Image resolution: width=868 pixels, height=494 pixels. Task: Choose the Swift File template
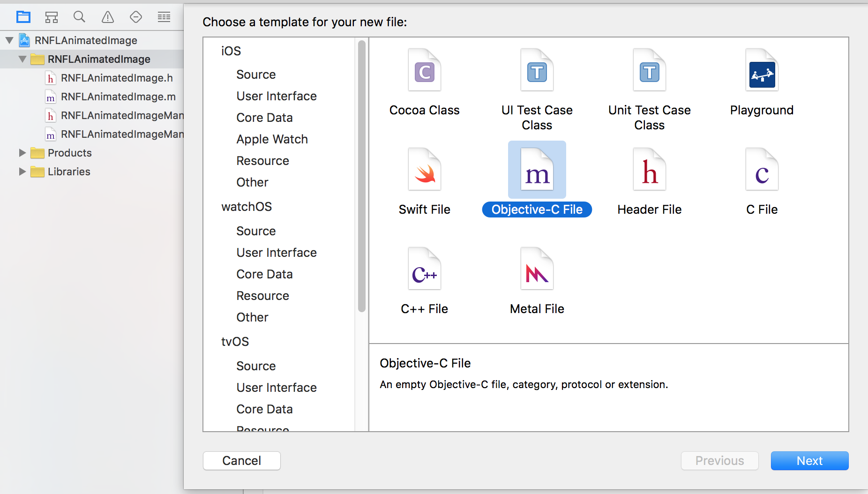424,170
